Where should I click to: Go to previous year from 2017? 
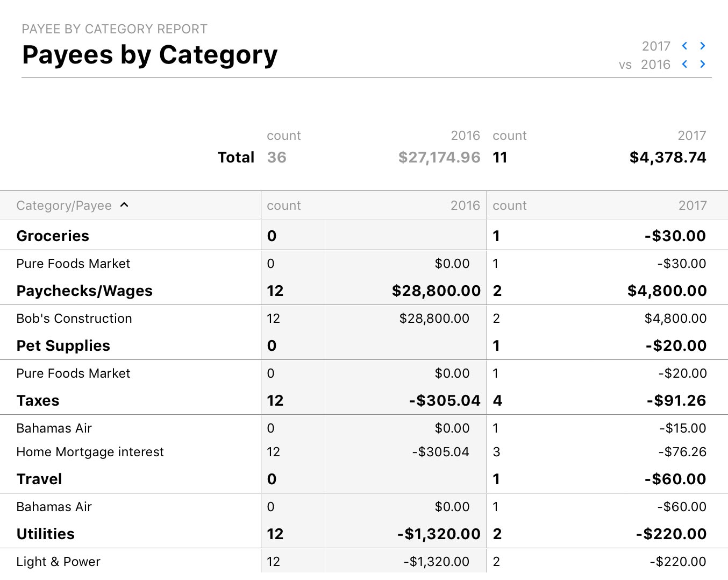(x=684, y=46)
